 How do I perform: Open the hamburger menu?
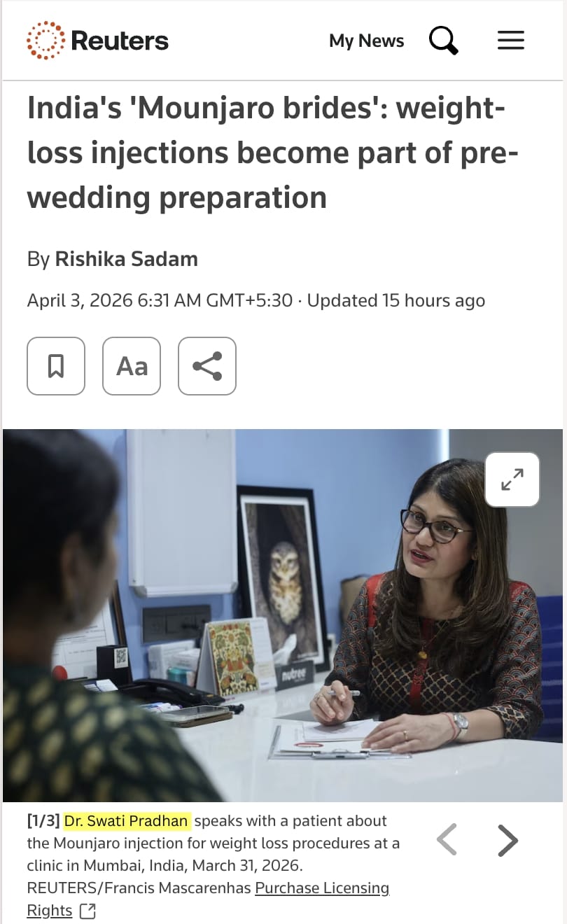point(511,41)
